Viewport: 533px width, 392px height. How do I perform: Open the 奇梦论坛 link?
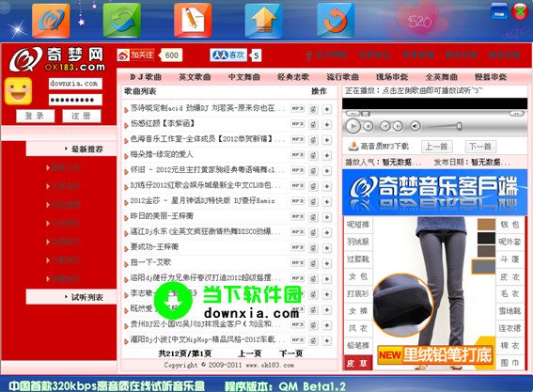(x=374, y=55)
